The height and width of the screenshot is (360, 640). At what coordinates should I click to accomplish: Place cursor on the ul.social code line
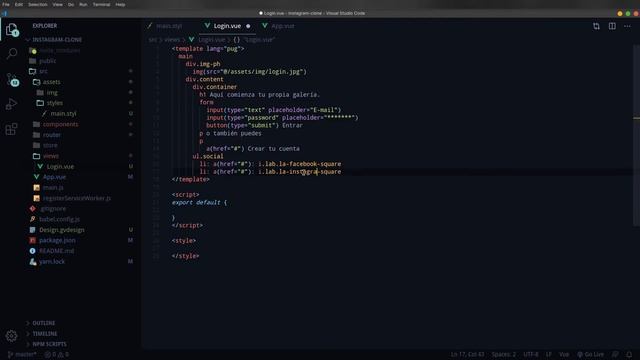click(208, 156)
